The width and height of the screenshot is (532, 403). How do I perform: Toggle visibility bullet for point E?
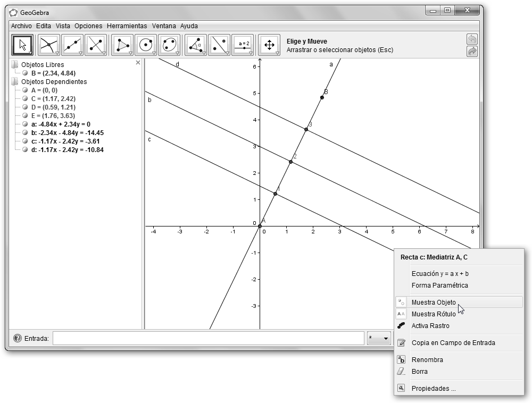click(25, 116)
